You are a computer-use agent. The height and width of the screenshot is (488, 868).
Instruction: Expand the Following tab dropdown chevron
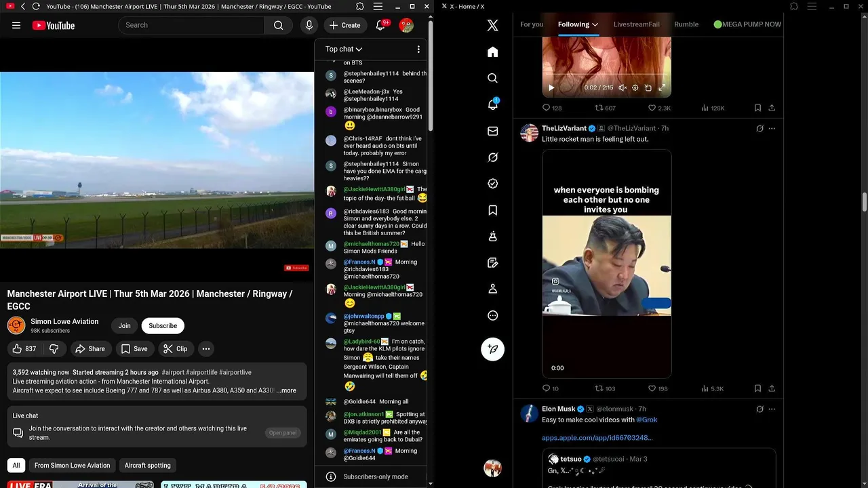point(595,24)
